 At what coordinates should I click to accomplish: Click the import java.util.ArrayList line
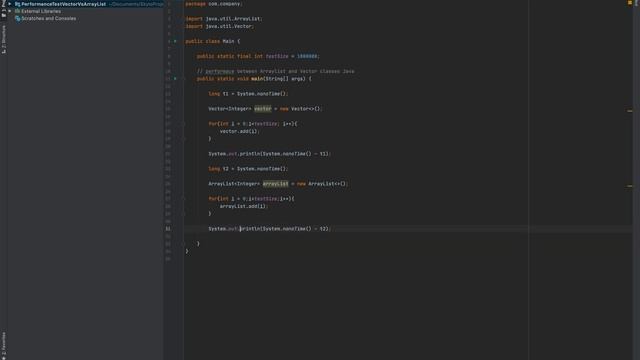224,19
